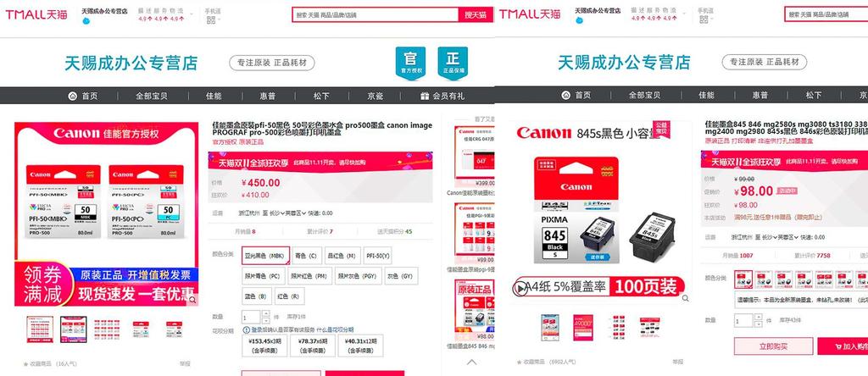Choose the ¥153.45x3期 installment option

265,346
